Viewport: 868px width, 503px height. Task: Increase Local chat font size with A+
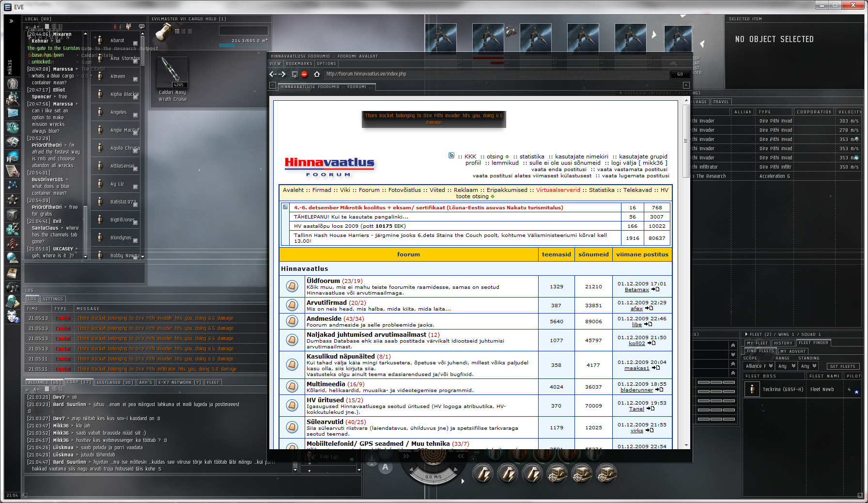pyautogui.click(x=36, y=27)
